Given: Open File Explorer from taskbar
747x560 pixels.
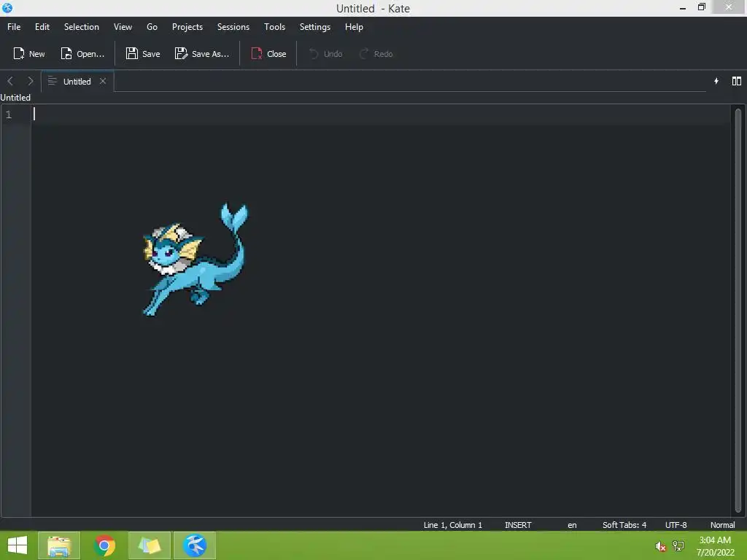Looking at the screenshot, I should tap(59, 545).
